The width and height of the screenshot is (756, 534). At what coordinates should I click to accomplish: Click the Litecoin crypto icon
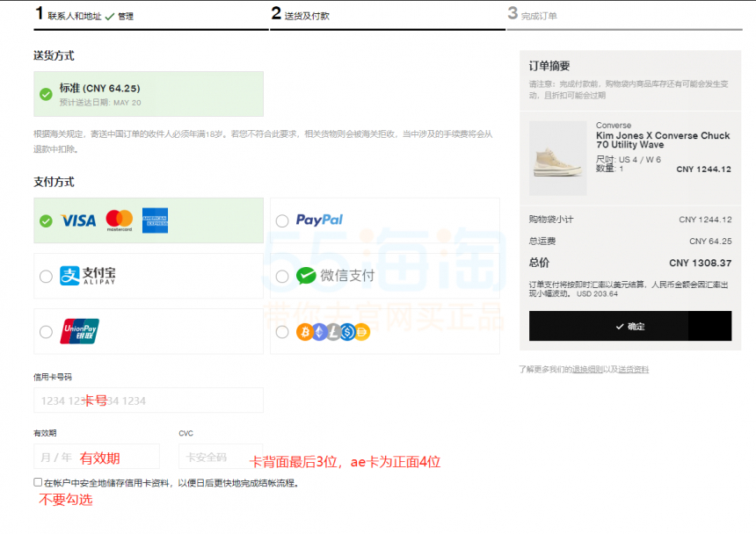333,332
